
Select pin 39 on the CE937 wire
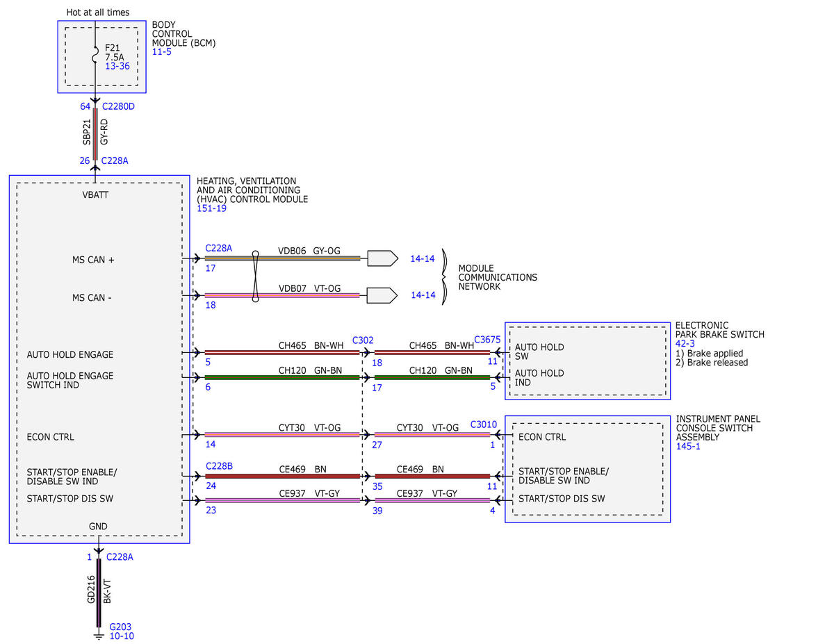click(377, 511)
